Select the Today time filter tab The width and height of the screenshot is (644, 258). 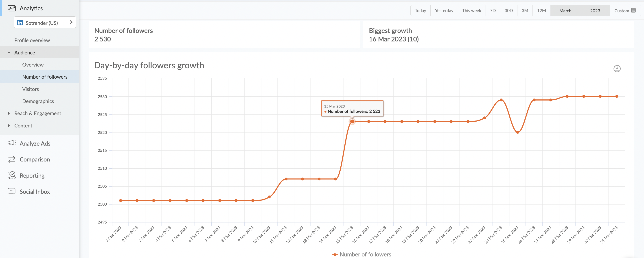click(x=420, y=11)
